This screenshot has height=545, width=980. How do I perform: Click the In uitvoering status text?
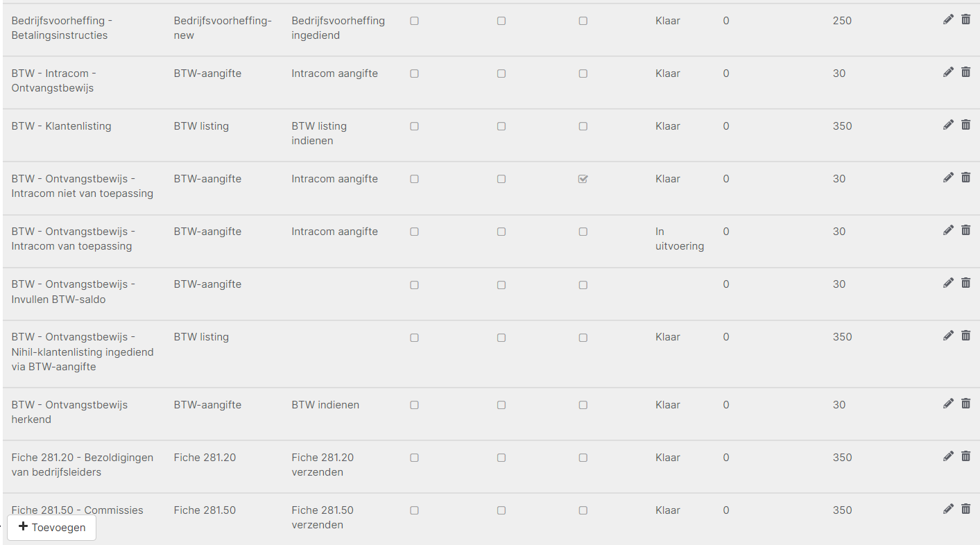tap(679, 239)
